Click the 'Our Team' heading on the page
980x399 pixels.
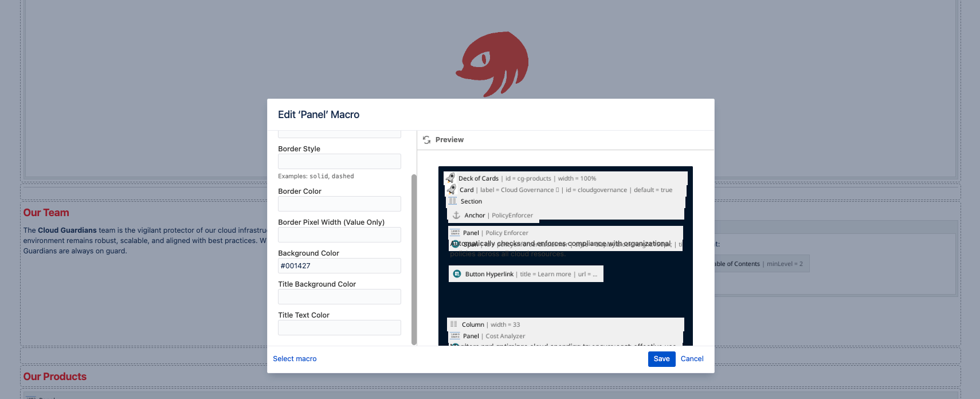pos(46,213)
